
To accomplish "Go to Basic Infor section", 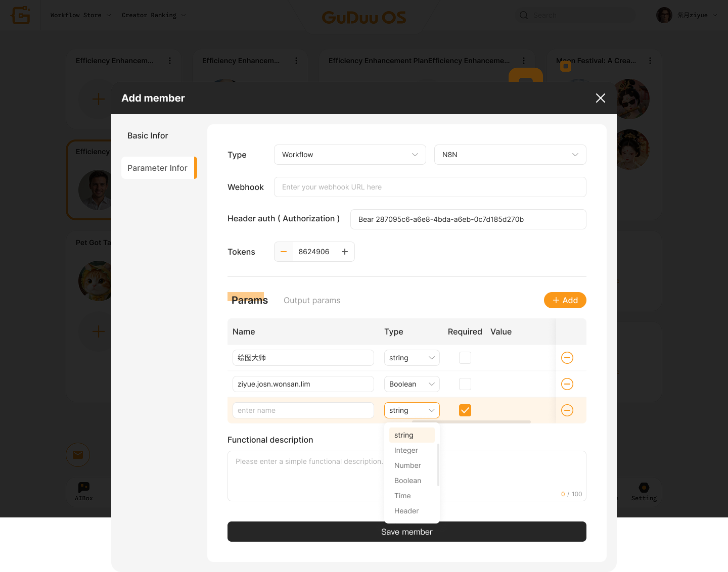I will [148, 135].
